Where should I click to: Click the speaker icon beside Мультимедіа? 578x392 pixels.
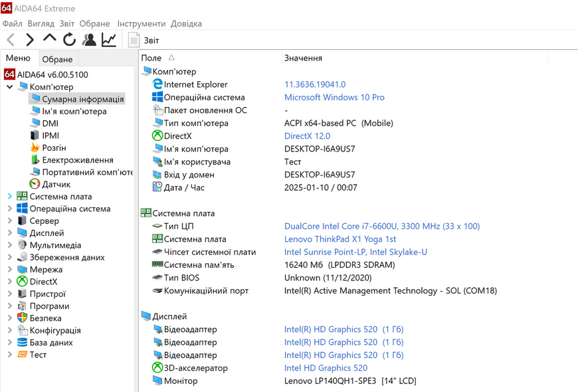click(22, 245)
